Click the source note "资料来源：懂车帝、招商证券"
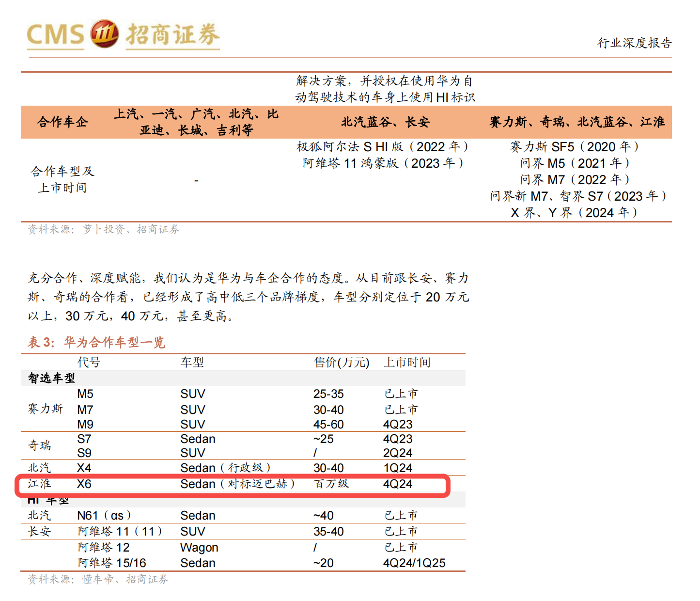The width and height of the screenshot is (700, 601). tap(98, 579)
